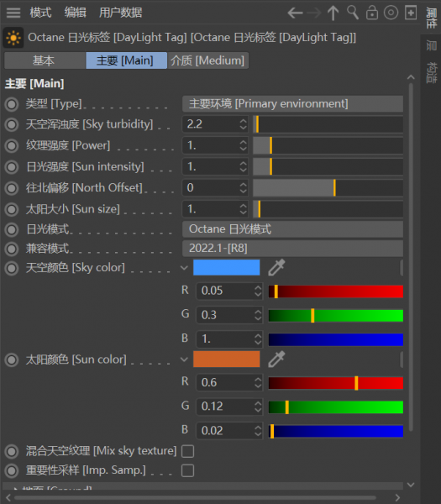Open the hamburger menu icon
The width and height of the screenshot is (441, 504).
(13, 13)
